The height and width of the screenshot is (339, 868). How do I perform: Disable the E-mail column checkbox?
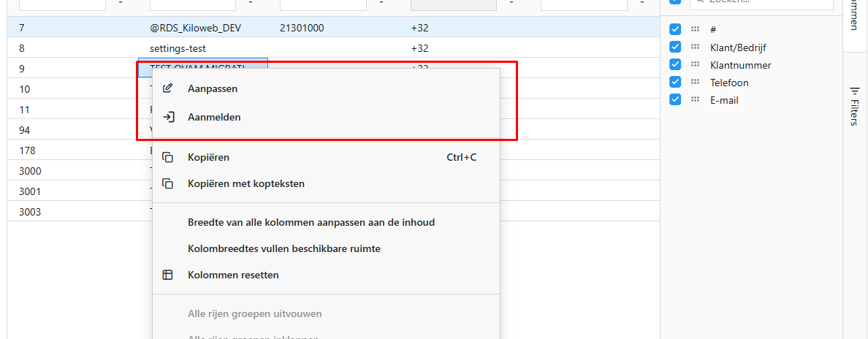(x=676, y=100)
